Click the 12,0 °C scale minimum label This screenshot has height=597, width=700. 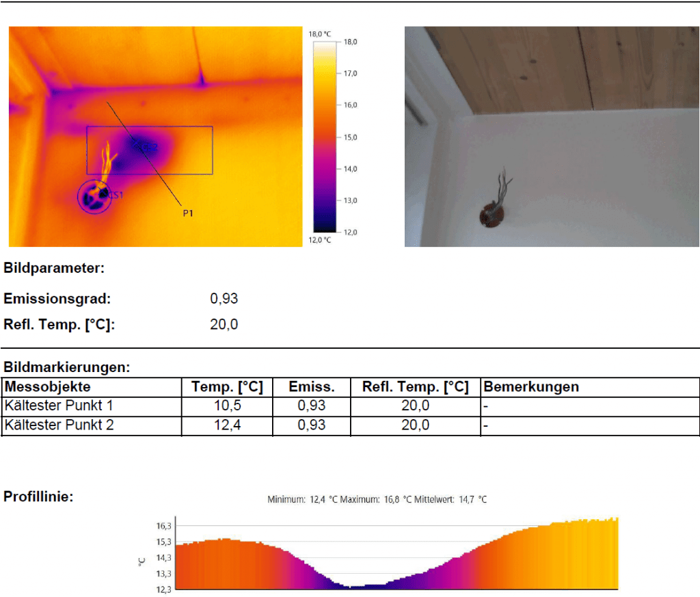click(320, 240)
